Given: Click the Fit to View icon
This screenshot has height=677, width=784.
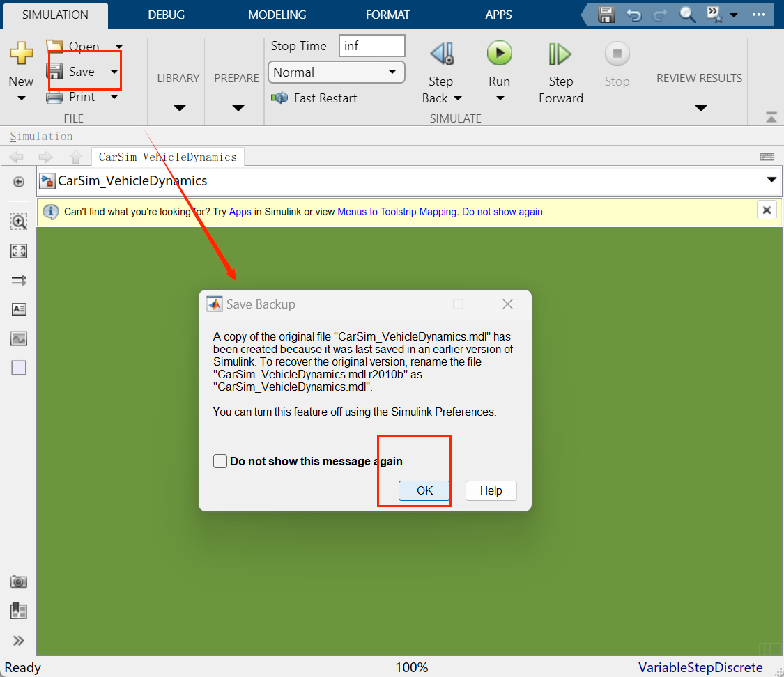Looking at the screenshot, I should (x=19, y=251).
